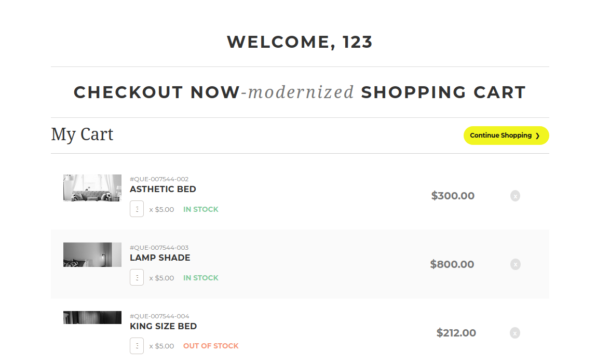Open the Lamp Shade thumbnail image

point(92,255)
